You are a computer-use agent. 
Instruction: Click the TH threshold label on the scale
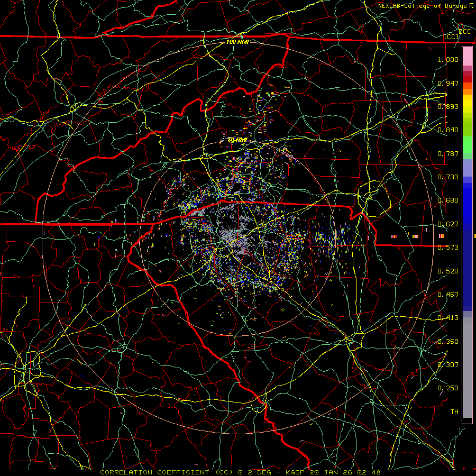pos(454,412)
